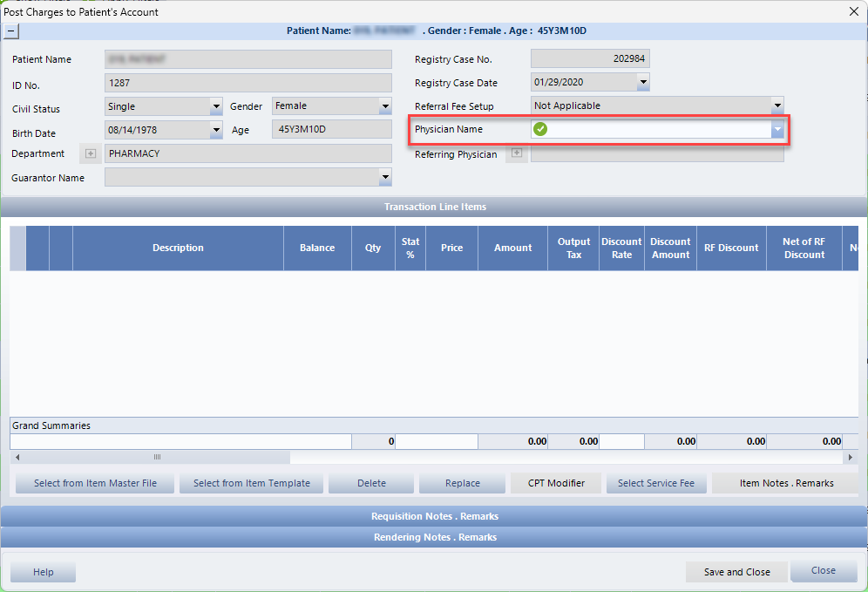Open the Birth Date picker dropdown

(216, 130)
